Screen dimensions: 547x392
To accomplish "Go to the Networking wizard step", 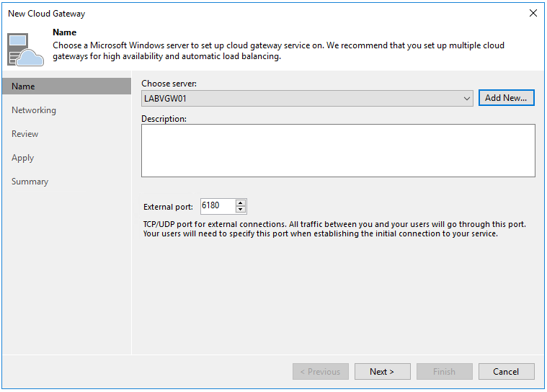I will click(x=34, y=110).
